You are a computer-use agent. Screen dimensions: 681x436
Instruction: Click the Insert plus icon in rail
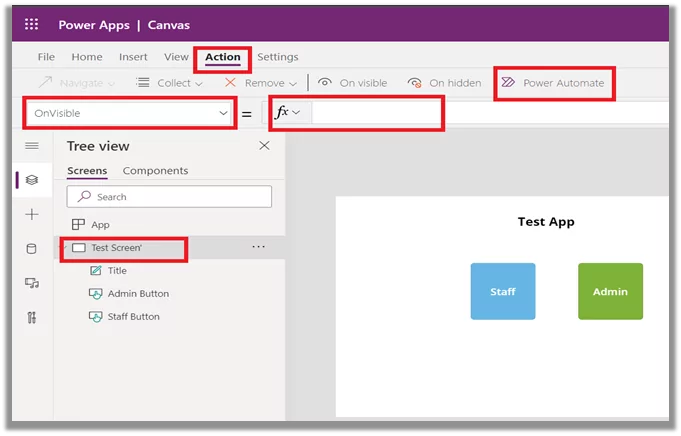coord(32,214)
